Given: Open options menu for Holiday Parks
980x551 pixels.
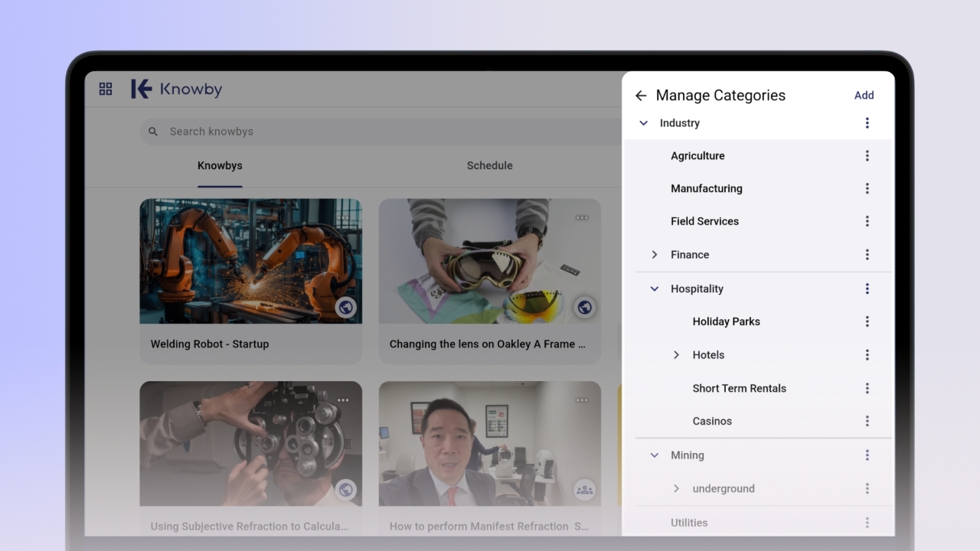Looking at the screenshot, I should (x=867, y=321).
